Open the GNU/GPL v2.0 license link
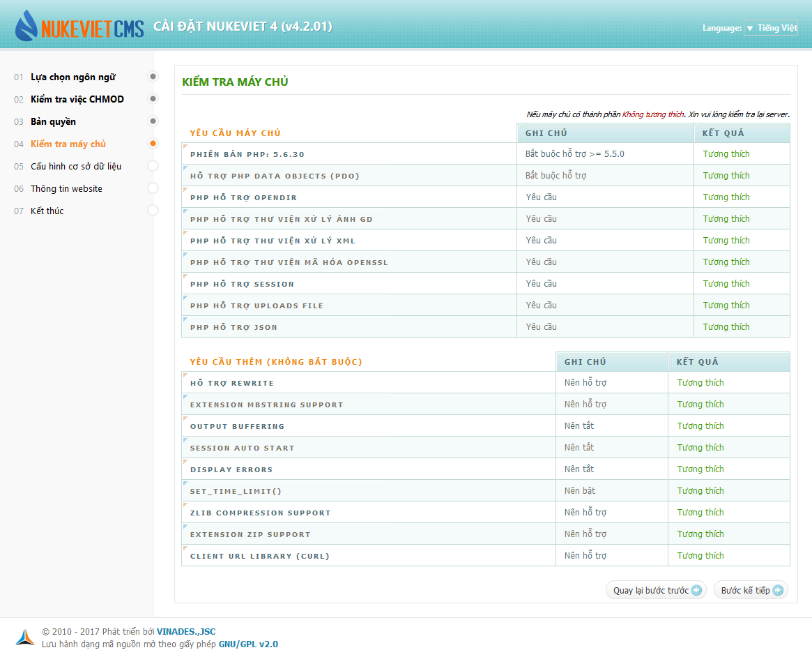This screenshot has height=657, width=812. coord(248,644)
